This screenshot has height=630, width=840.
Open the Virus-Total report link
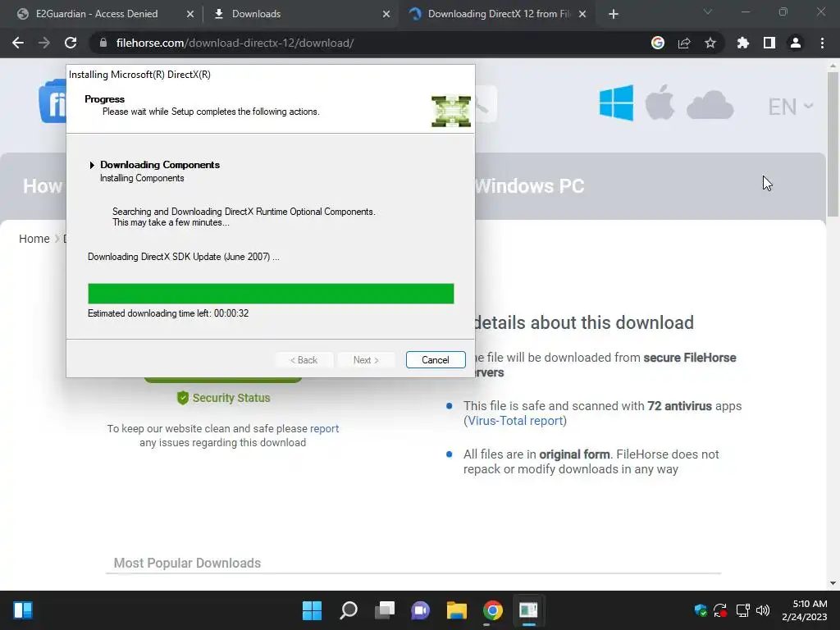click(x=515, y=421)
